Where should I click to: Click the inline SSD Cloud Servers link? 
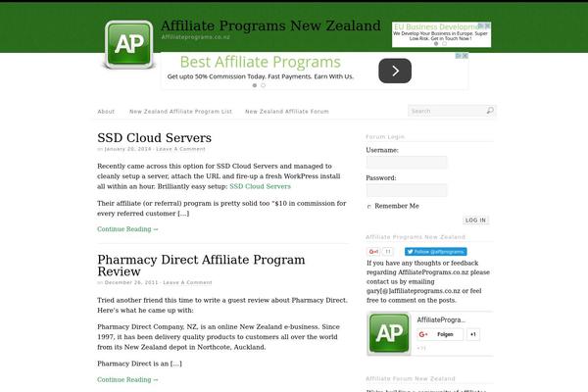260,186
